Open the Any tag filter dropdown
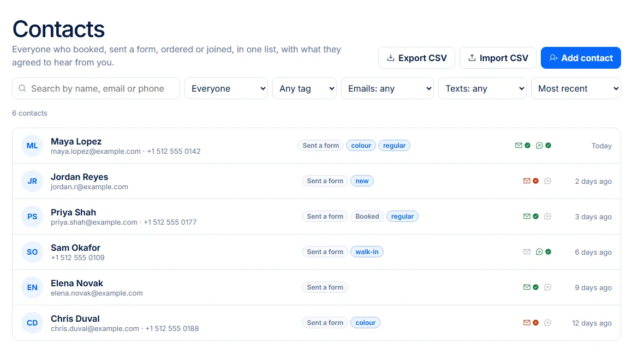 coord(305,88)
